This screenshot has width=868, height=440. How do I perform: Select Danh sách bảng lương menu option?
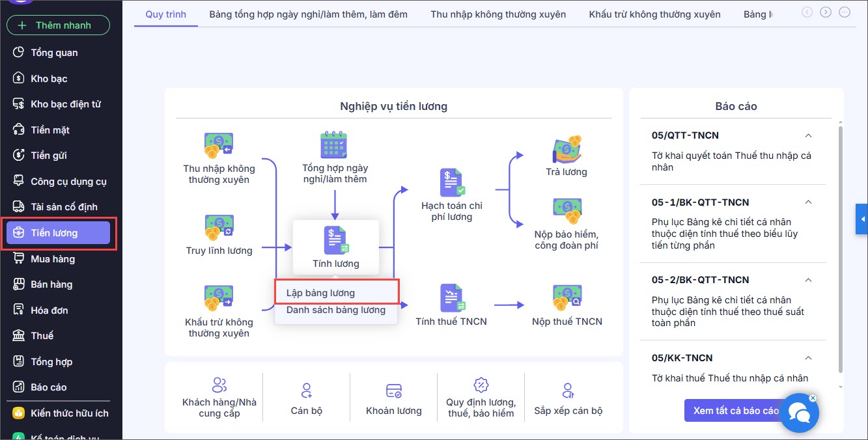(336, 310)
